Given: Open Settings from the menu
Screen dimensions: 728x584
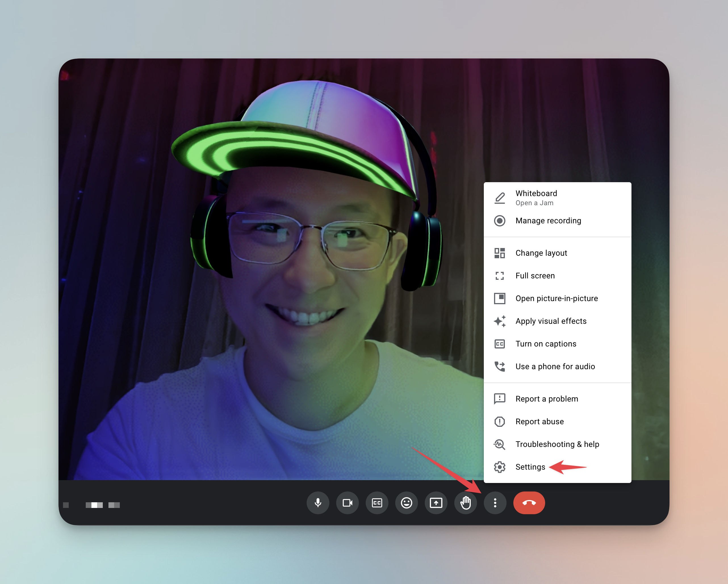Looking at the screenshot, I should click(557, 467).
